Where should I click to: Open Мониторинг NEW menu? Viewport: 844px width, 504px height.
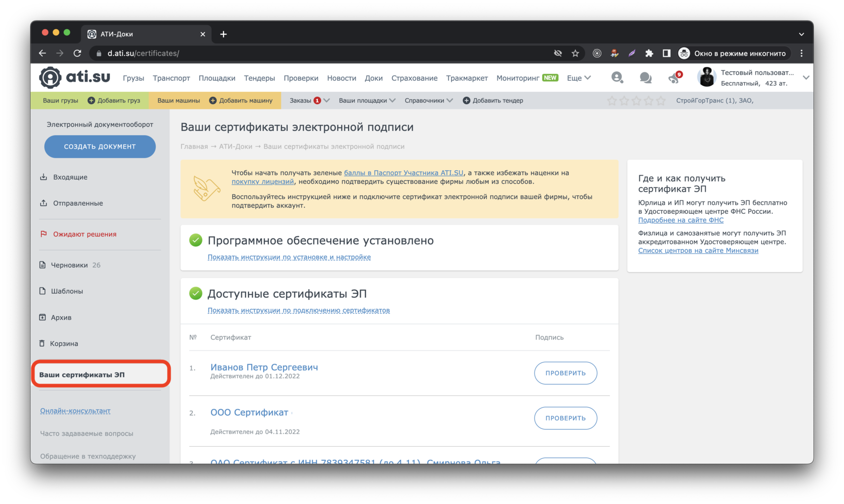[527, 78]
